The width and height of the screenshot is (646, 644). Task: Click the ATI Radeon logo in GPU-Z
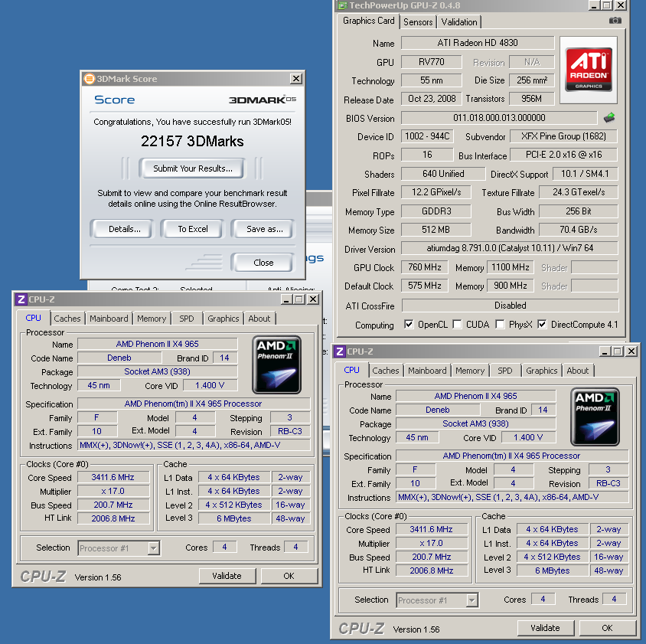pyautogui.click(x=589, y=70)
